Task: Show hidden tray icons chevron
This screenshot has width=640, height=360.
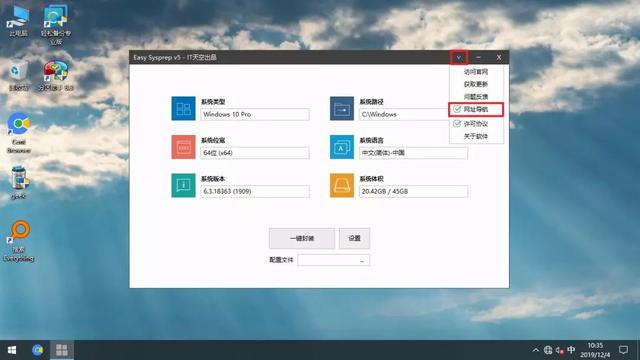Action: tap(536, 350)
